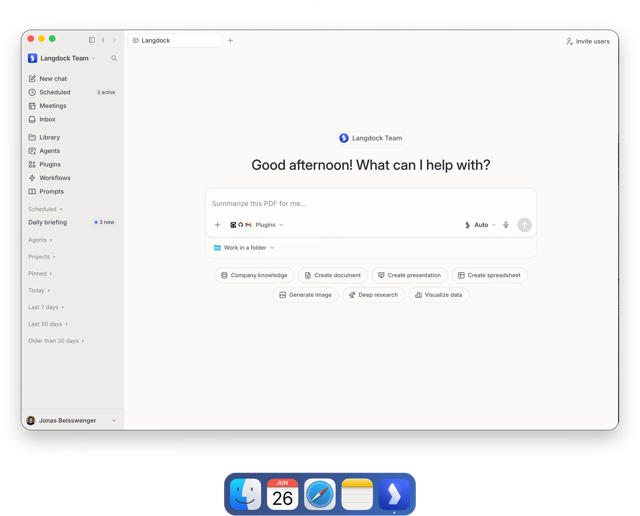Click the 1 active badge
Image resolution: width=640 pixels, height=516 pixels.
(106, 92)
